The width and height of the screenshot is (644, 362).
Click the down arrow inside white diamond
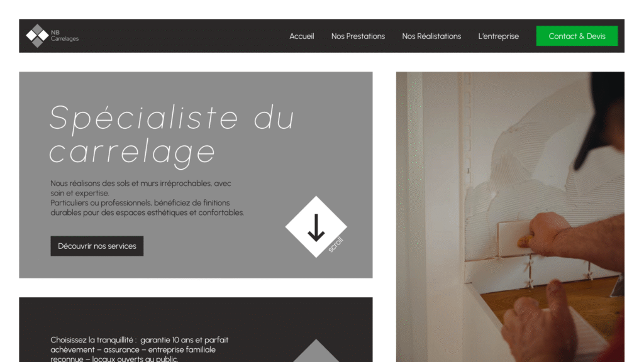click(316, 227)
